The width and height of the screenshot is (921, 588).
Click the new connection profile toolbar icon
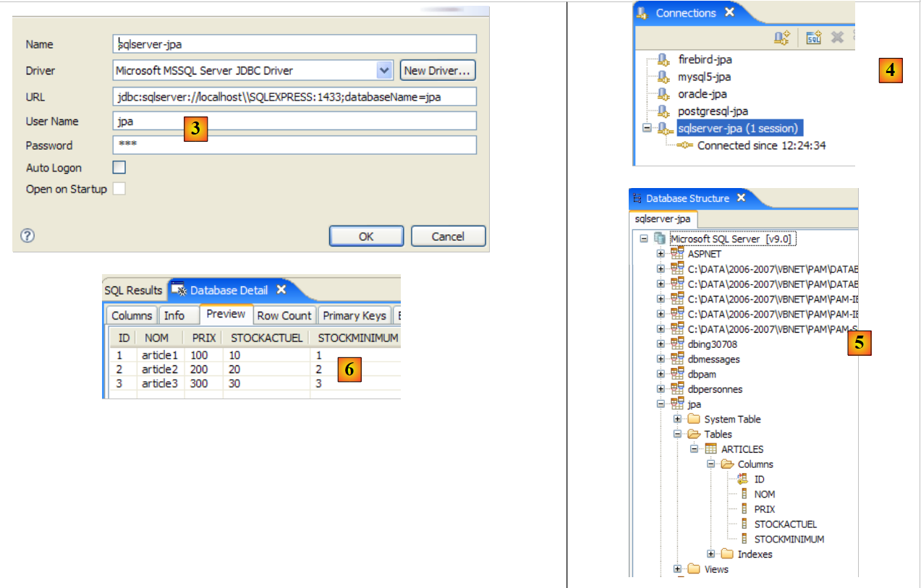click(781, 38)
